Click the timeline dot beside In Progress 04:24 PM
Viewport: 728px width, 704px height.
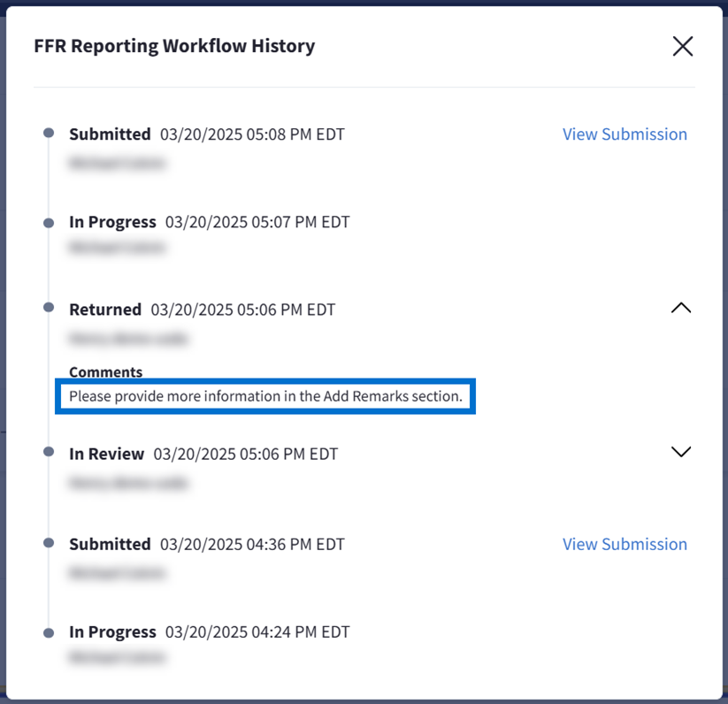point(49,632)
